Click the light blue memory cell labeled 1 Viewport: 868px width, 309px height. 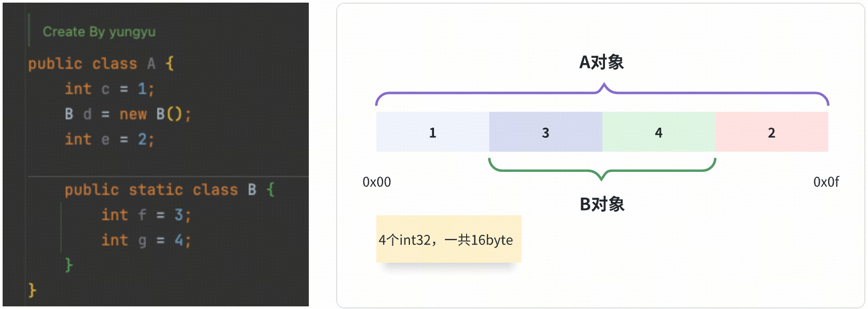click(x=432, y=132)
